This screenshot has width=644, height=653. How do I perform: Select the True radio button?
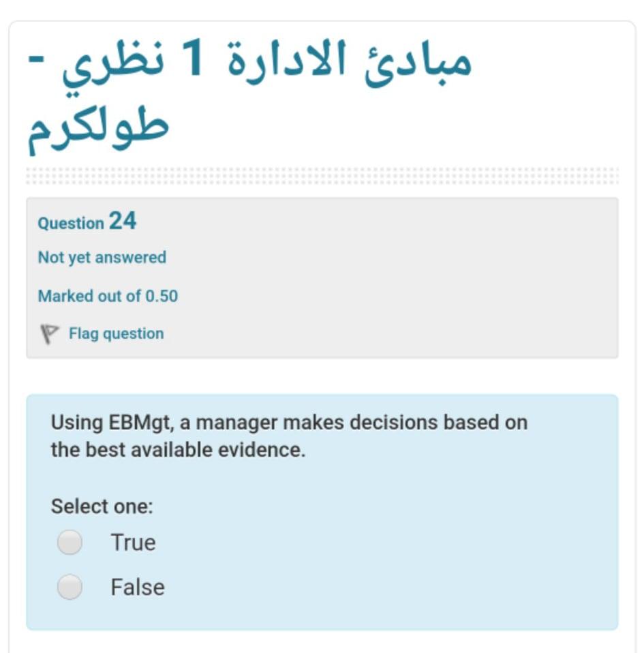click(x=68, y=542)
